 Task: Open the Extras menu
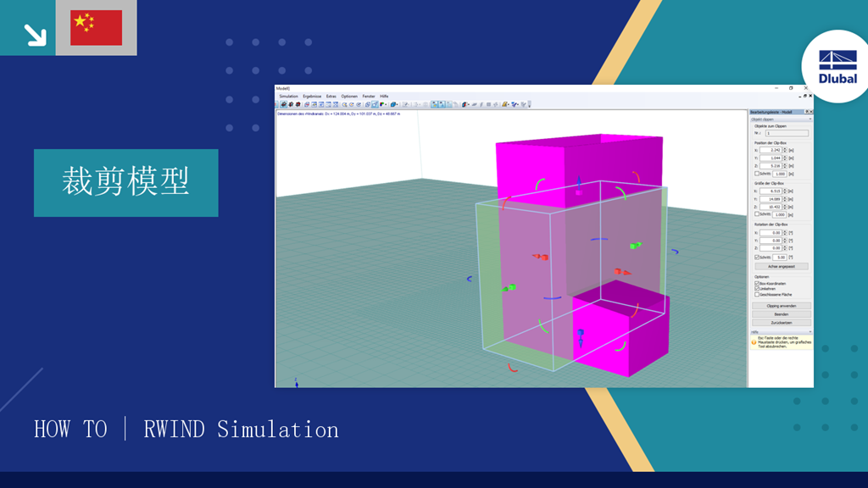(331, 97)
